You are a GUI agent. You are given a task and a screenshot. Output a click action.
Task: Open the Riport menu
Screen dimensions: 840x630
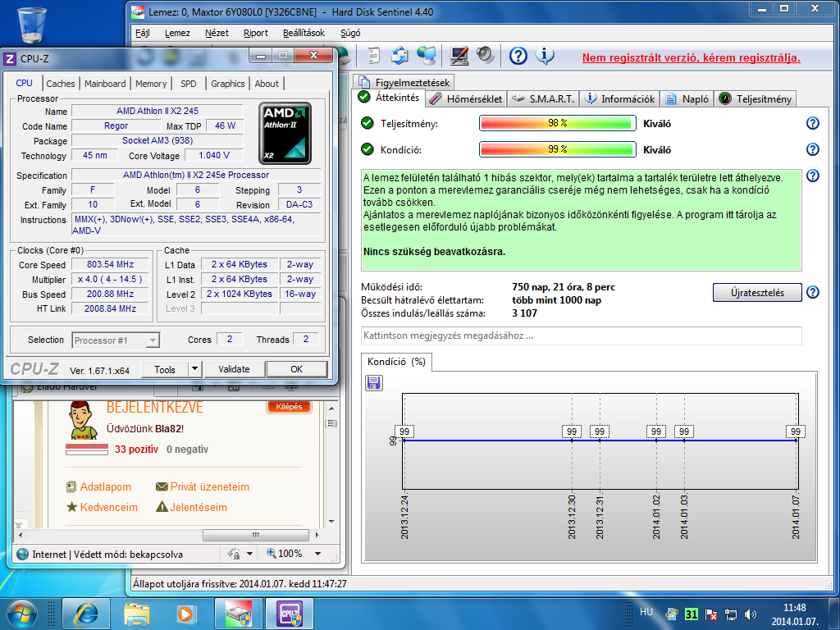[256, 33]
